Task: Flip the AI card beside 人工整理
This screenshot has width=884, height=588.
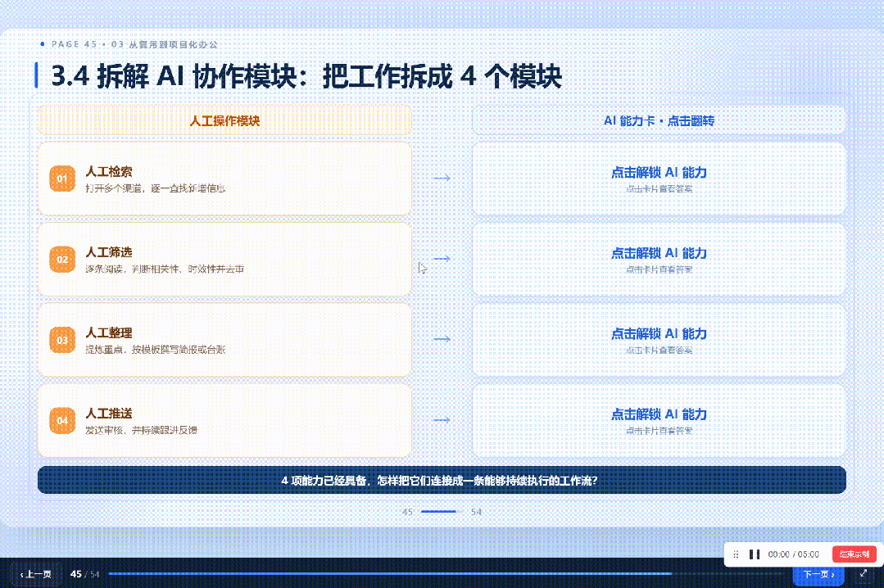Action: pos(659,340)
